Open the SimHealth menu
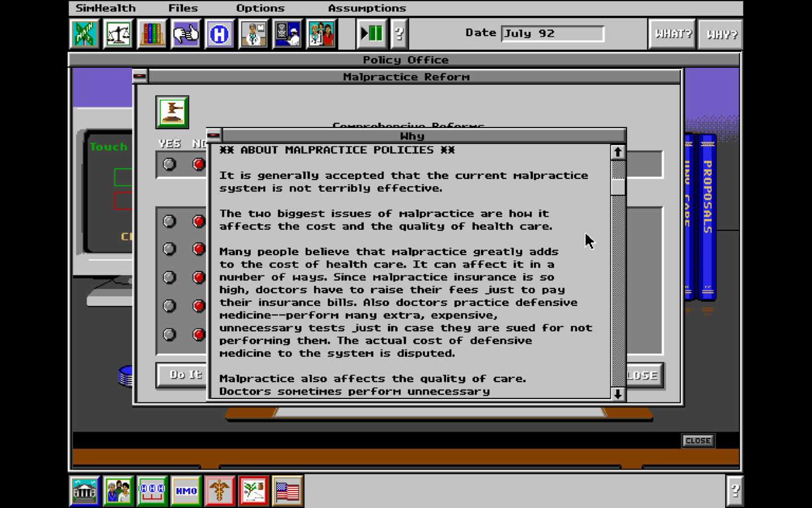 click(105, 8)
